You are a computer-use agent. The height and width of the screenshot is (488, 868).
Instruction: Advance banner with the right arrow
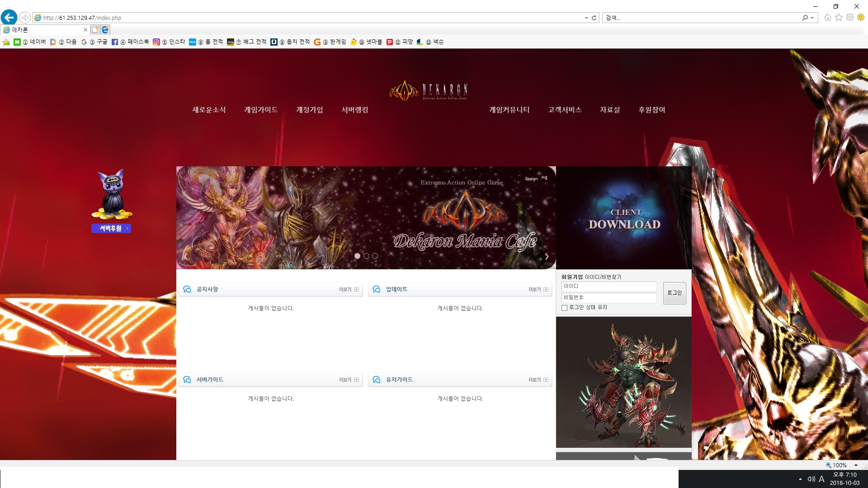click(x=547, y=256)
